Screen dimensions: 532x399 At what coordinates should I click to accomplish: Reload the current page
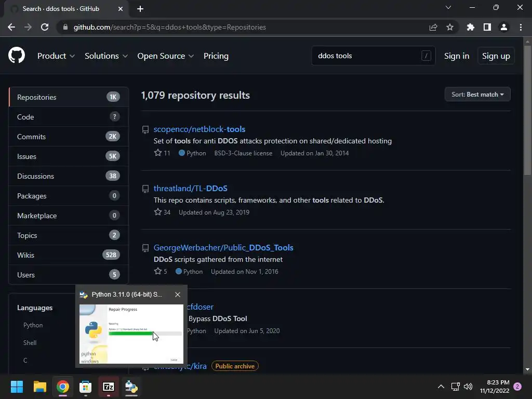[45, 27]
